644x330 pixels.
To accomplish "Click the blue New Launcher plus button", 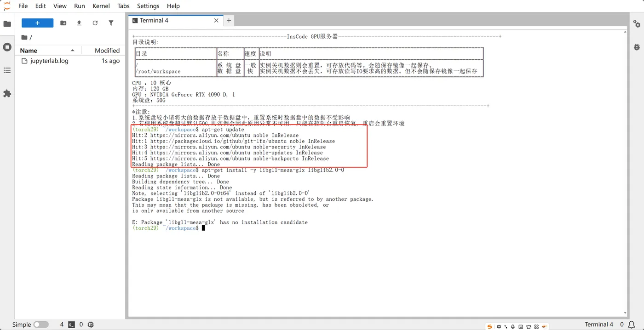I will 37,23.
